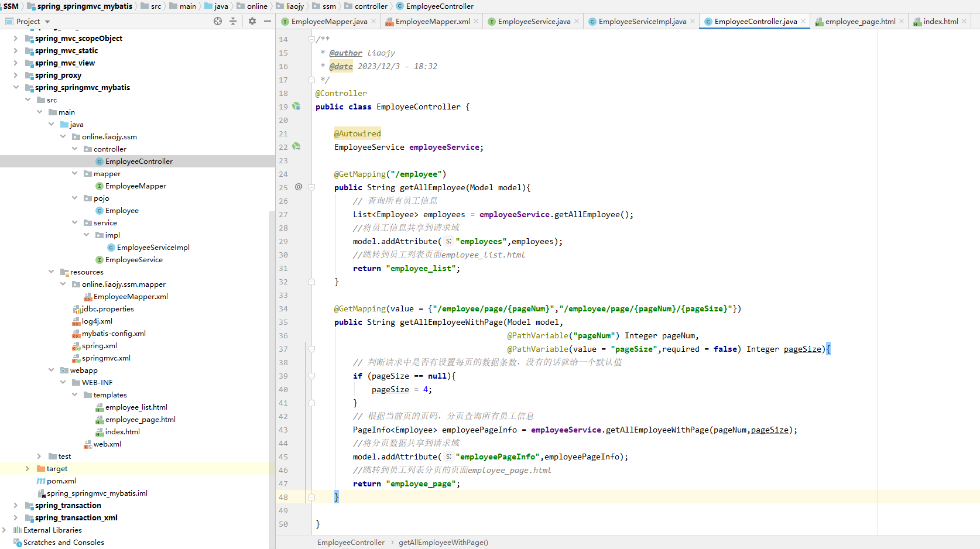Select Employee pojo class in tree
The height and width of the screenshot is (549, 980).
pyautogui.click(x=122, y=210)
